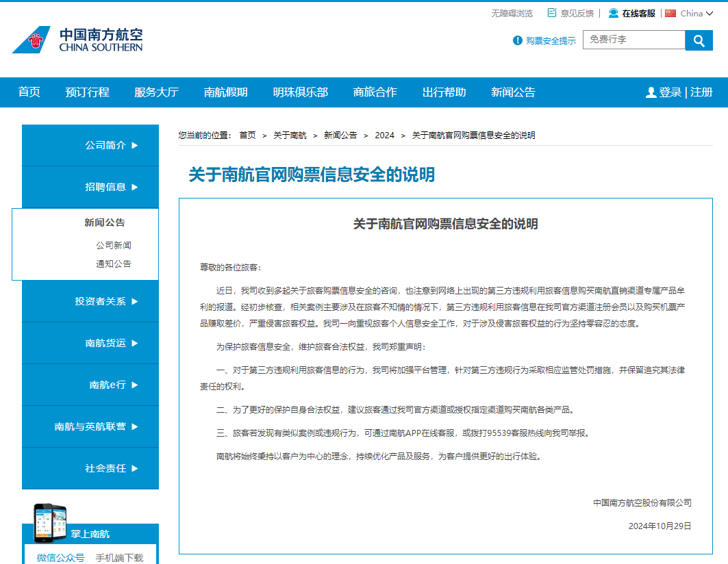This screenshot has height=564, width=728.
Task: Click the China flag icon
Action: click(670, 14)
